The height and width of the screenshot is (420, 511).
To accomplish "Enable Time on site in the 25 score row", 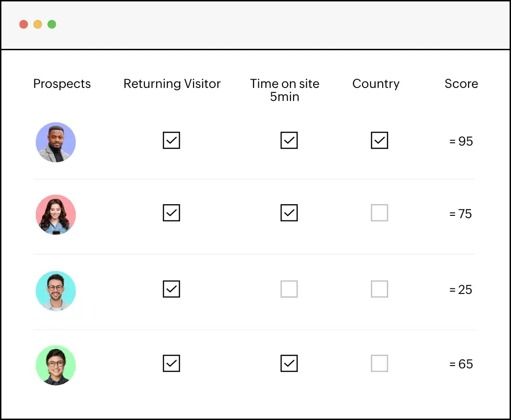I will point(289,289).
